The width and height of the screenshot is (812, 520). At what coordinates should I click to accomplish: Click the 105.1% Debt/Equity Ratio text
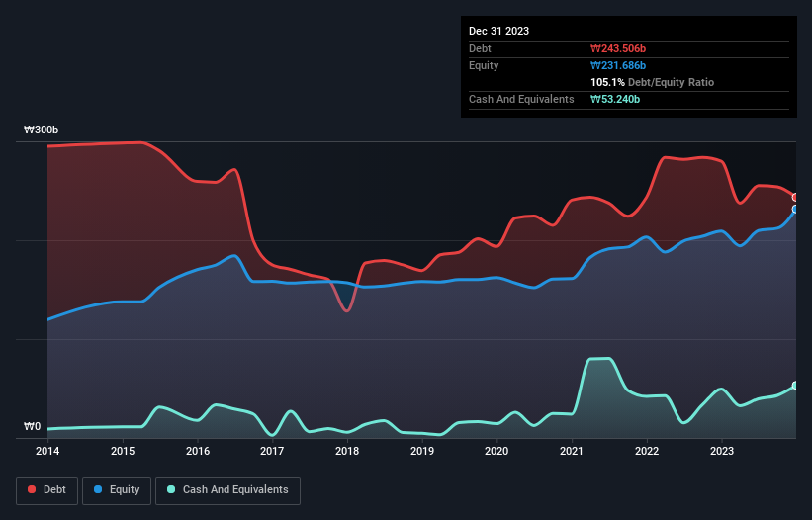coord(652,82)
